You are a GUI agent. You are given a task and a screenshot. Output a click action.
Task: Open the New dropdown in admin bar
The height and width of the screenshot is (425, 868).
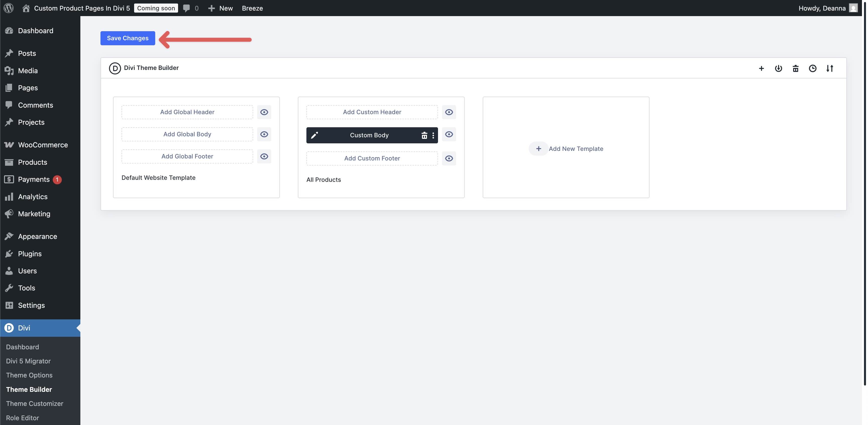tap(221, 8)
